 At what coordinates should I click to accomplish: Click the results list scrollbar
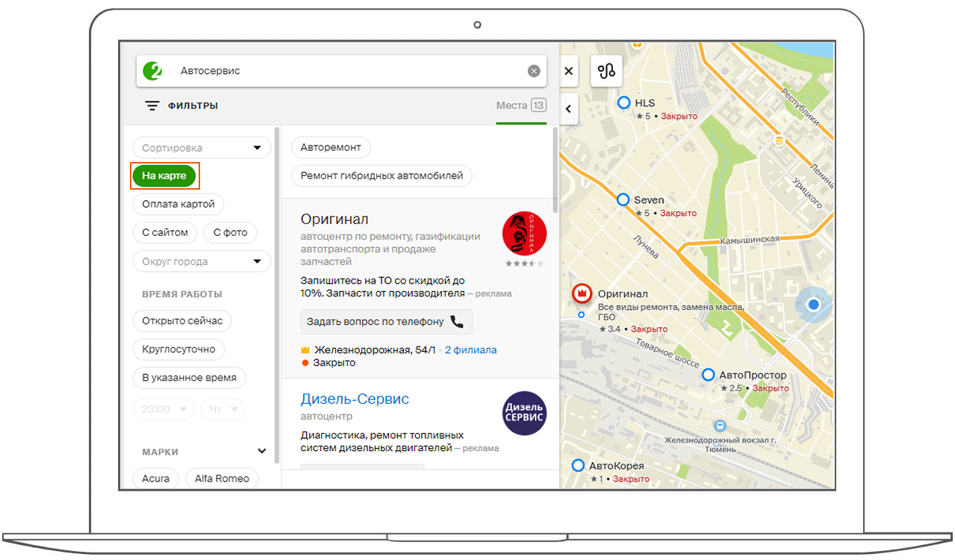tap(555, 169)
